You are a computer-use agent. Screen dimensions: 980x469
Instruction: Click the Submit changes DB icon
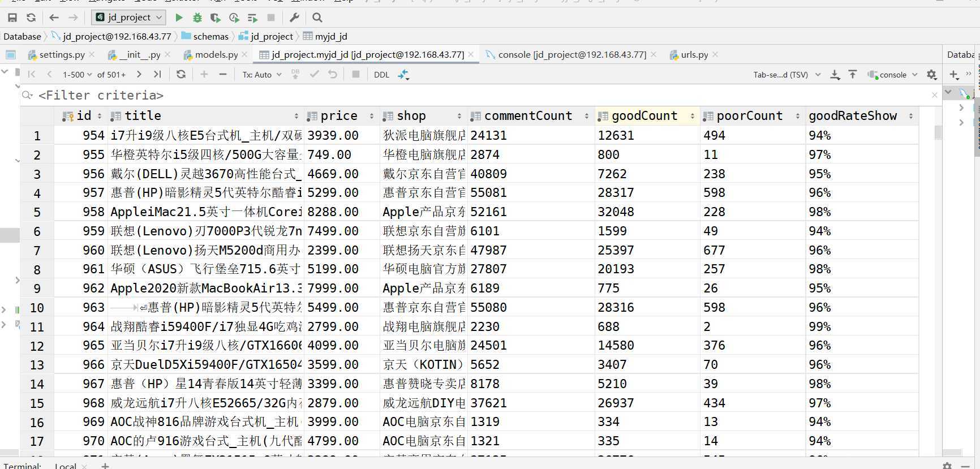(x=295, y=74)
